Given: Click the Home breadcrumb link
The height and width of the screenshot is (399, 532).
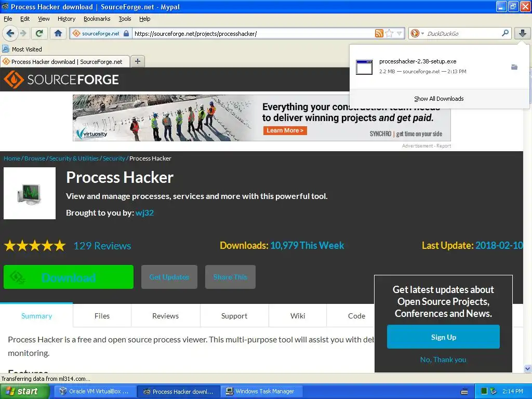Looking at the screenshot, I should click(x=12, y=158).
